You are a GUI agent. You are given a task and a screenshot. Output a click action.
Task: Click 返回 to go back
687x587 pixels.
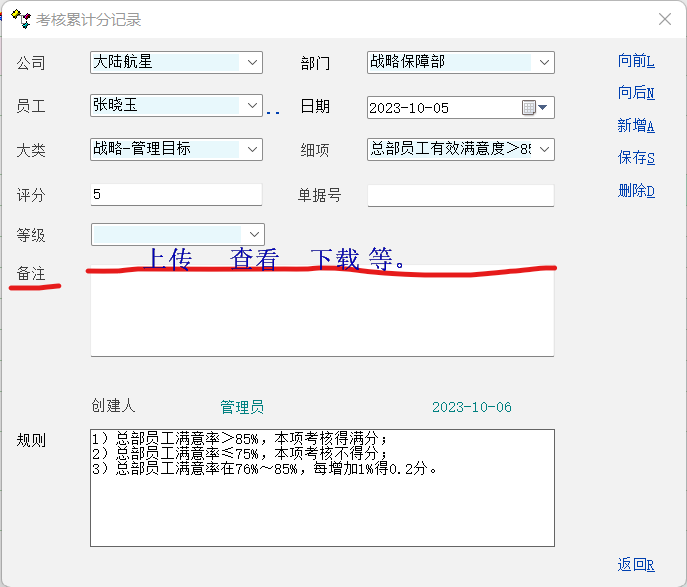point(636,565)
